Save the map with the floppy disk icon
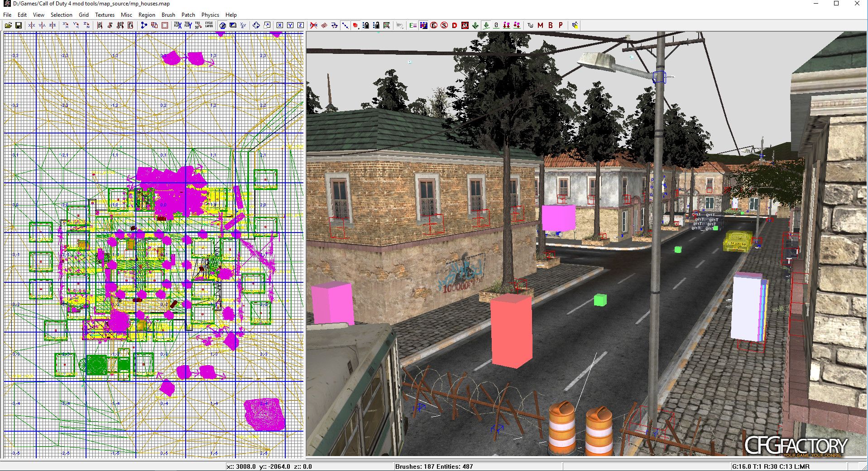 [19, 25]
